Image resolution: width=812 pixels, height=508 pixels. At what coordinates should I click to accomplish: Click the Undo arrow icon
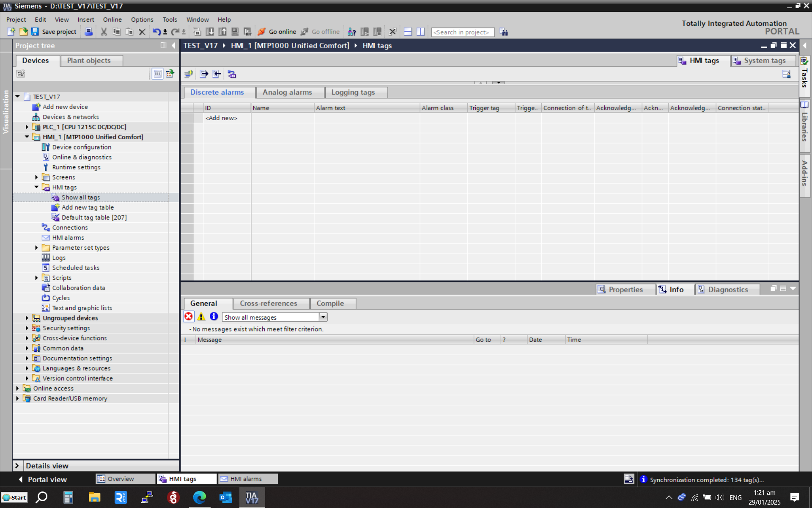pyautogui.click(x=156, y=32)
